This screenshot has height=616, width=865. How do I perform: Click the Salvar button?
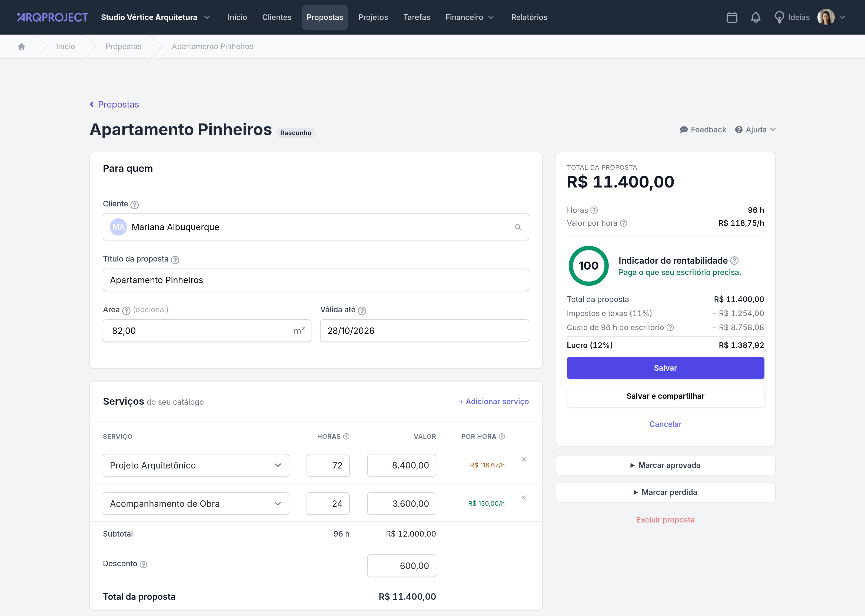(x=666, y=368)
